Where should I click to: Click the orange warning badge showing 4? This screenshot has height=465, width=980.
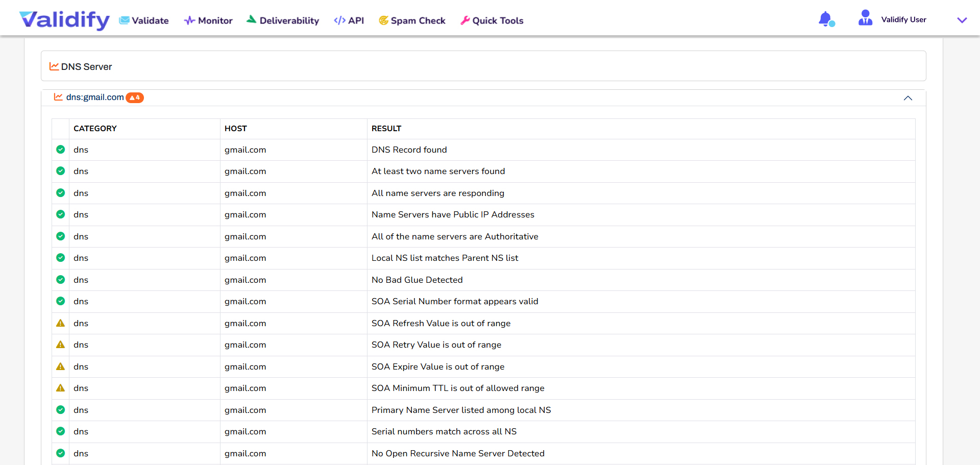[x=135, y=97]
